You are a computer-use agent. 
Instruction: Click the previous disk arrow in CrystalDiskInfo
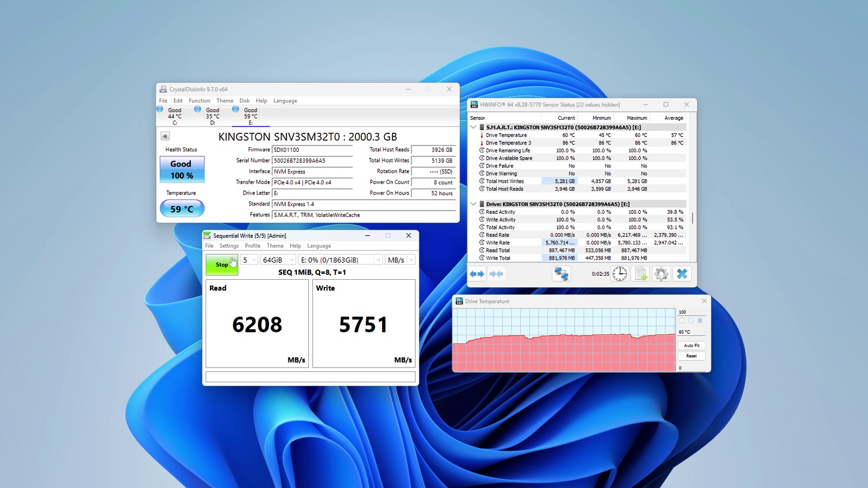pos(165,136)
